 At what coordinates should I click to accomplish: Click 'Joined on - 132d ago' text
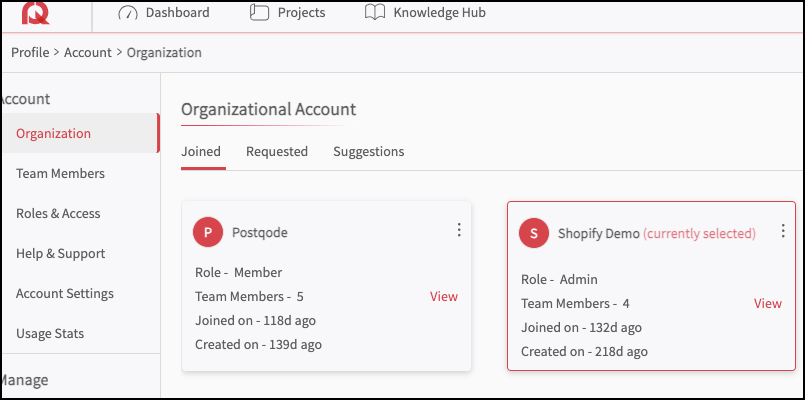tap(581, 328)
